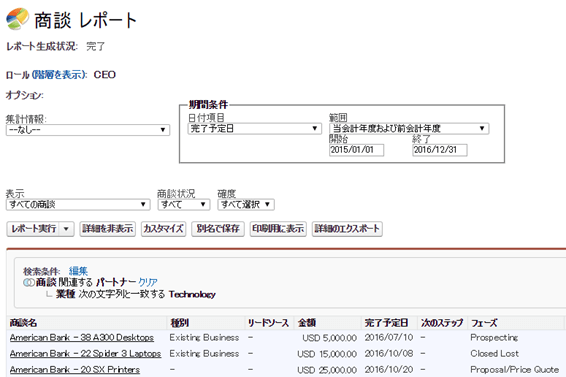The width and height of the screenshot is (566, 377).
Task: Click the 印刷用に表示 button
Action: pyautogui.click(x=278, y=229)
